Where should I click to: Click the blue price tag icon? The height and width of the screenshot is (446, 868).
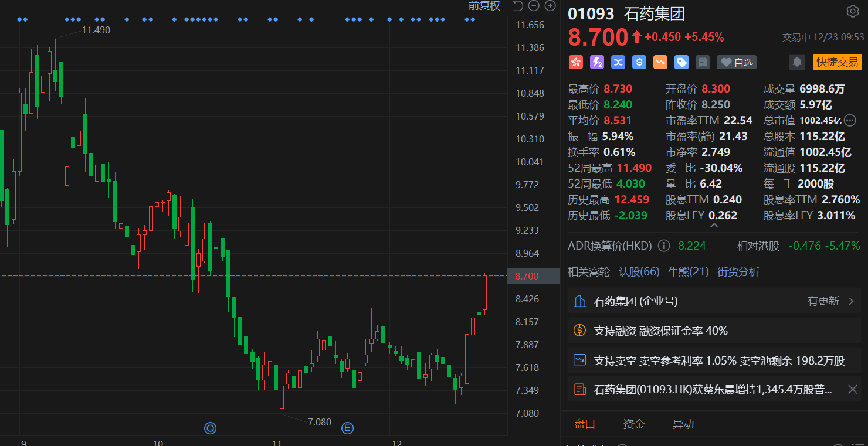(681, 62)
